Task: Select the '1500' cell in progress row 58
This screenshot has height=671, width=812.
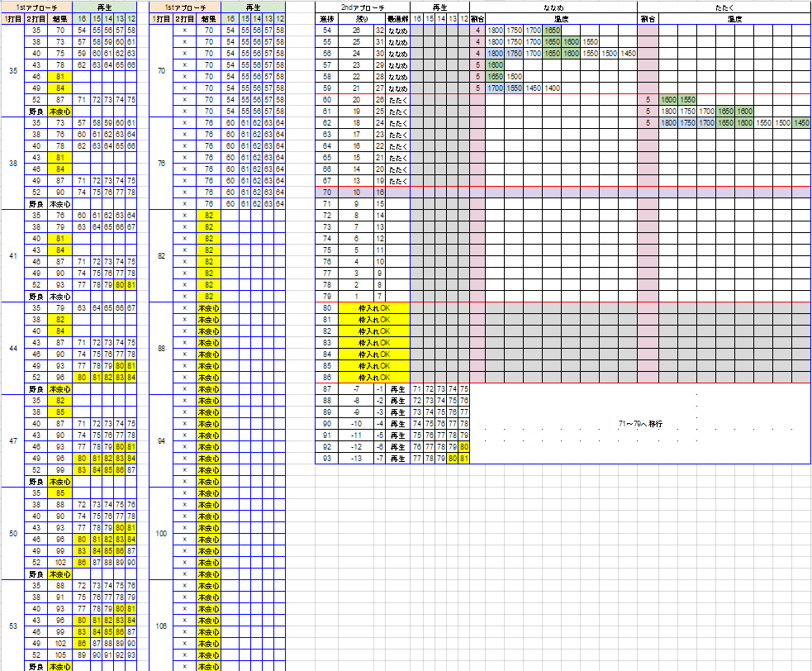Action: click(x=514, y=77)
